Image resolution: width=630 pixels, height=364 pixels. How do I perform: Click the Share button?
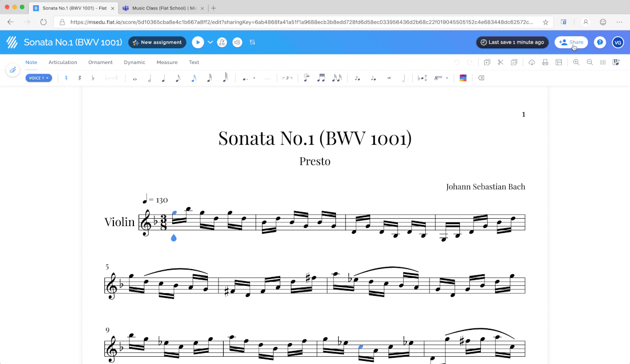click(571, 42)
